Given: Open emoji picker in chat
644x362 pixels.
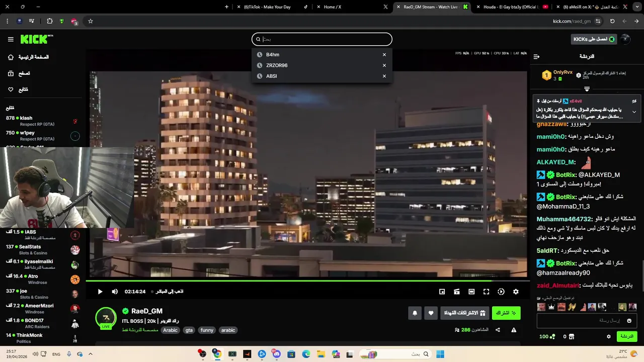Looking at the screenshot, I should tap(629, 321).
